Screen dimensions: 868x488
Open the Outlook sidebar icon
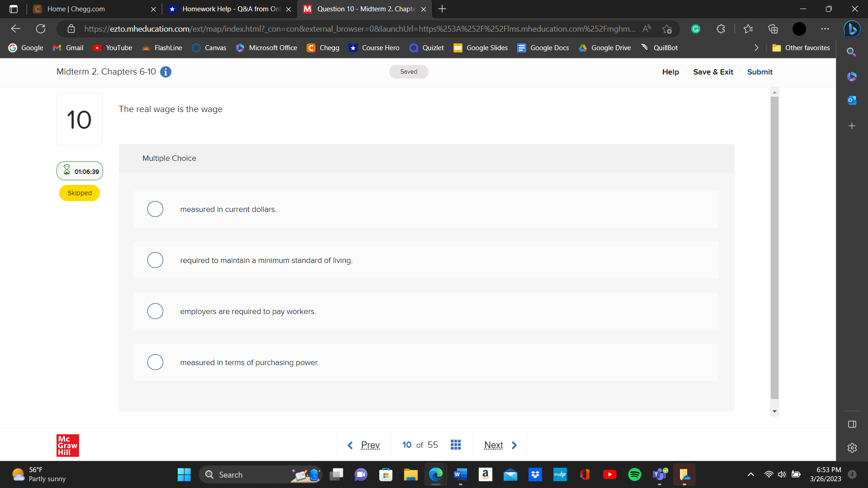click(852, 100)
